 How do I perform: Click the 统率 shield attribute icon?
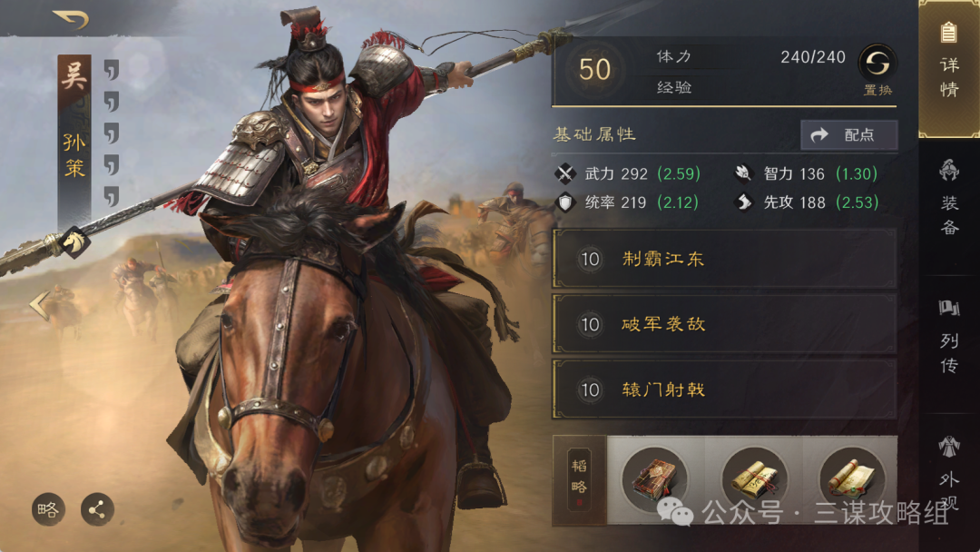pos(565,202)
